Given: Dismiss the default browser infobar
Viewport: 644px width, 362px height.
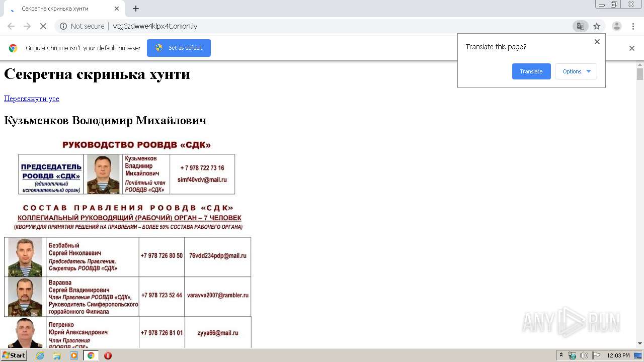Looking at the screenshot, I should pos(632,48).
